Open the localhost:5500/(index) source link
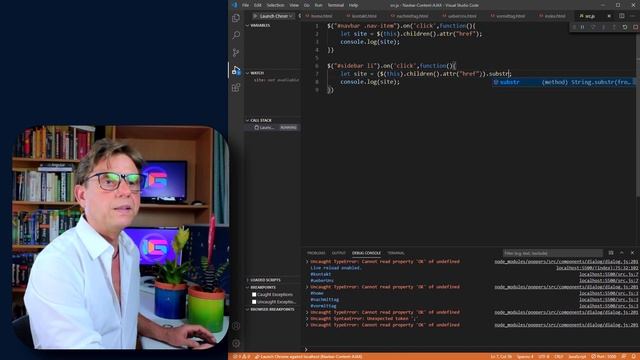Screen dimensions: 640x360 point(597,268)
